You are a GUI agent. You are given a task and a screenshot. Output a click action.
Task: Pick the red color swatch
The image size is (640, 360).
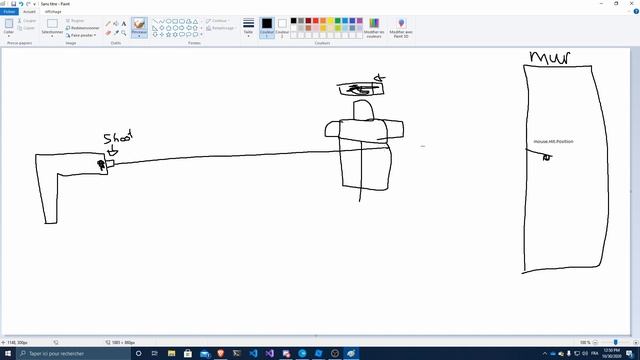pyautogui.click(x=316, y=20)
